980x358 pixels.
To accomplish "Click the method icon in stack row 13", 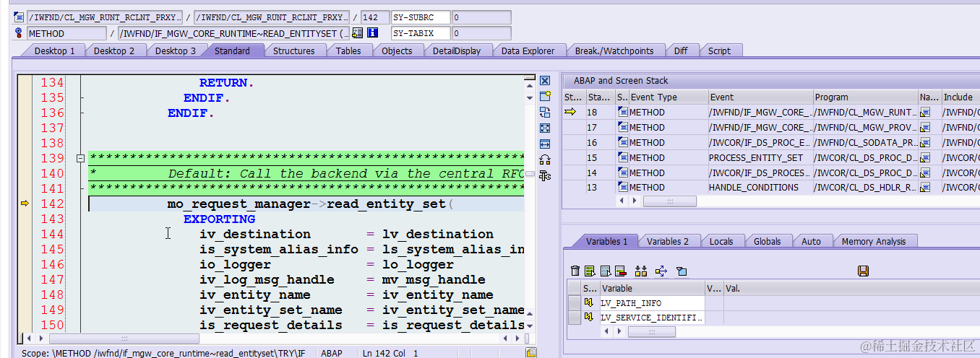I will point(623,188).
